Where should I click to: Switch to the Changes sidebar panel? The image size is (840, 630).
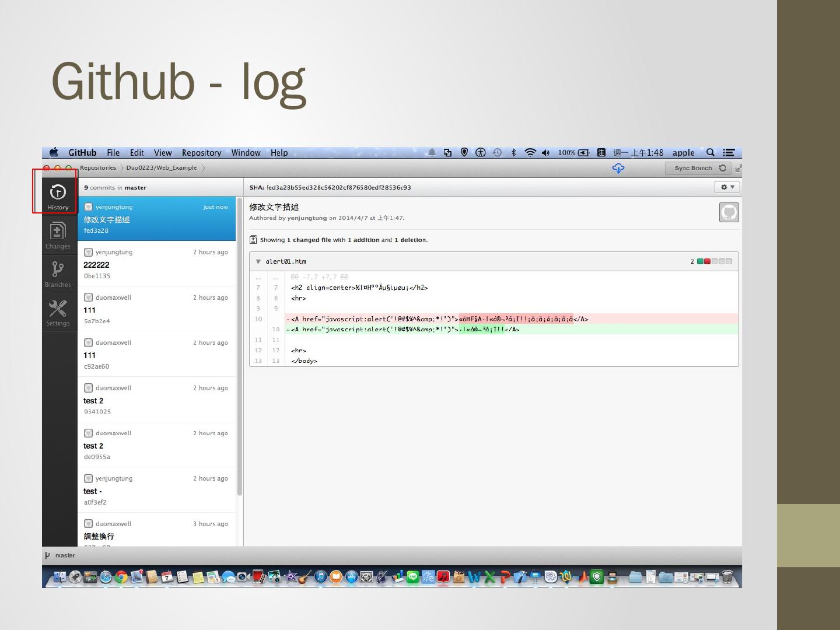click(x=58, y=235)
